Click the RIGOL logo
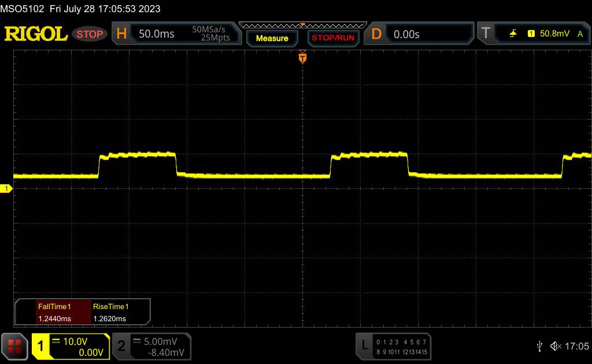Screen dimensions: 592x364 pos(36,34)
